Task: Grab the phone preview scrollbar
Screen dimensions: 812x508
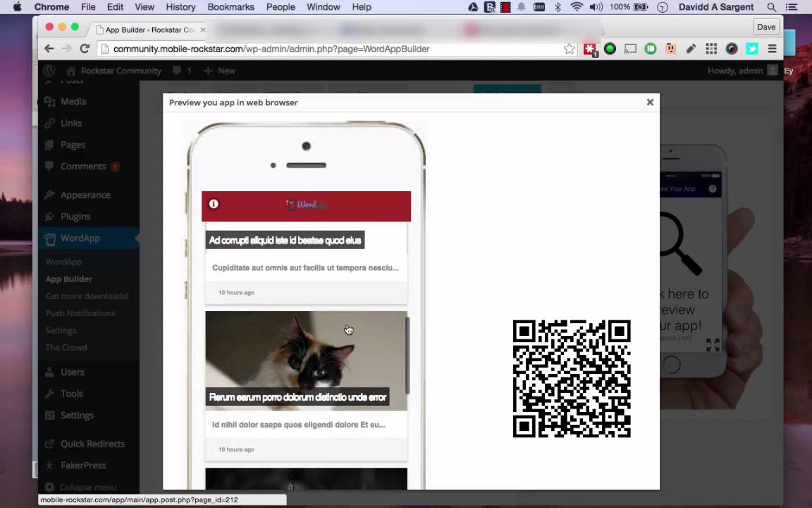Action: [407, 356]
